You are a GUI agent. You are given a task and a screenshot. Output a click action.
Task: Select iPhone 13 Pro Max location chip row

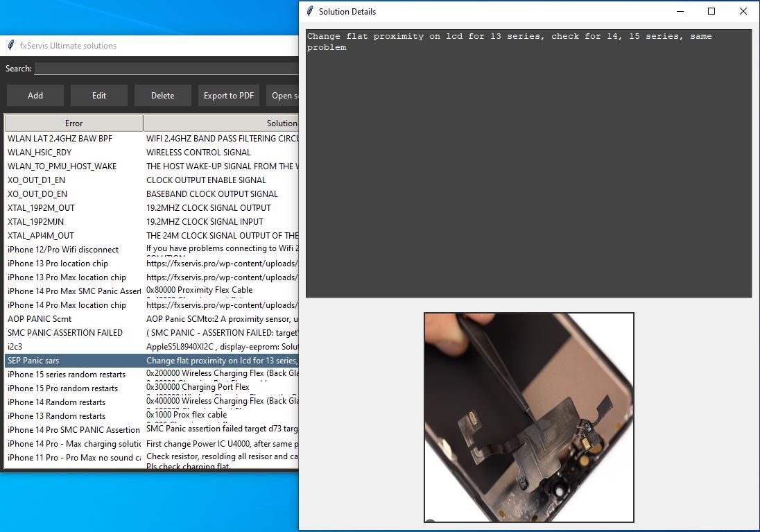(x=152, y=277)
